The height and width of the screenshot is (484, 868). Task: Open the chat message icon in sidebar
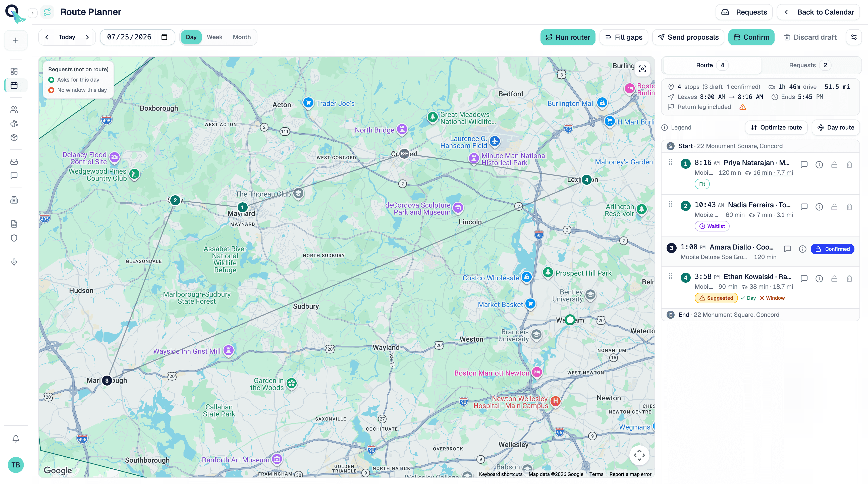tap(14, 176)
